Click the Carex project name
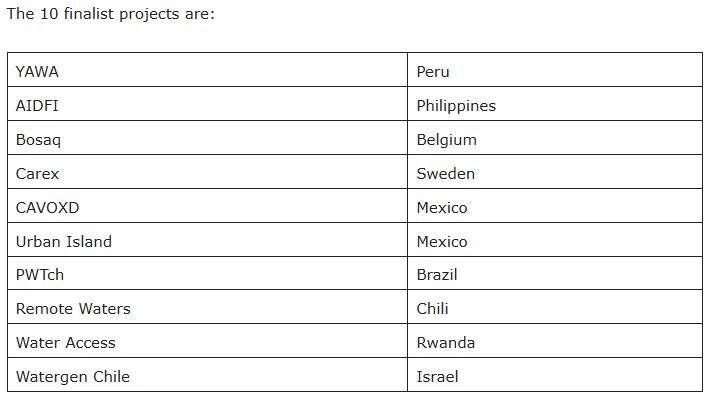Screen dimensions: 719x407 click(x=38, y=174)
